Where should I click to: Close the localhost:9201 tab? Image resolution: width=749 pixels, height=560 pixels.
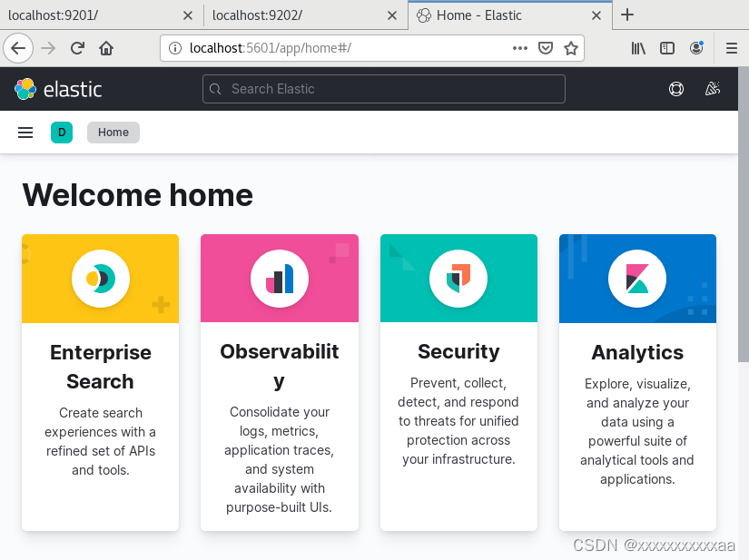click(188, 15)
